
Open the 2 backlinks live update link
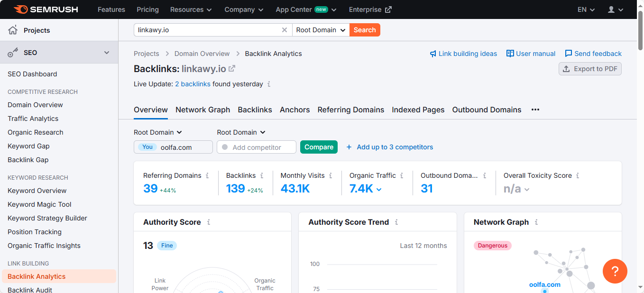coord(193,84)
